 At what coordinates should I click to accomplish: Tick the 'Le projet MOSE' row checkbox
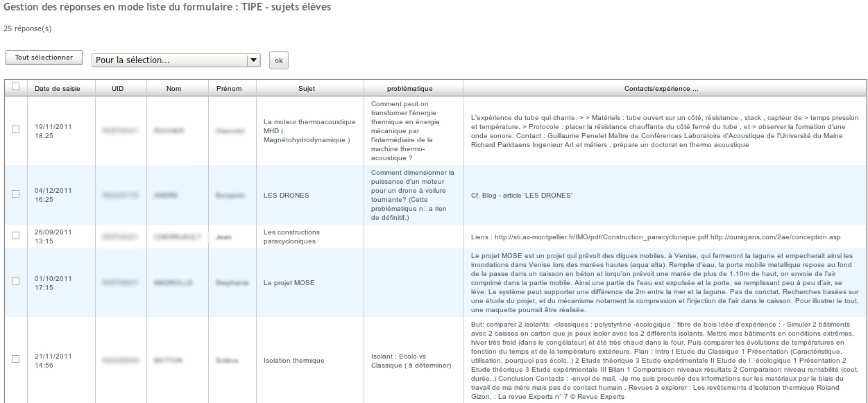coord(15,282)
